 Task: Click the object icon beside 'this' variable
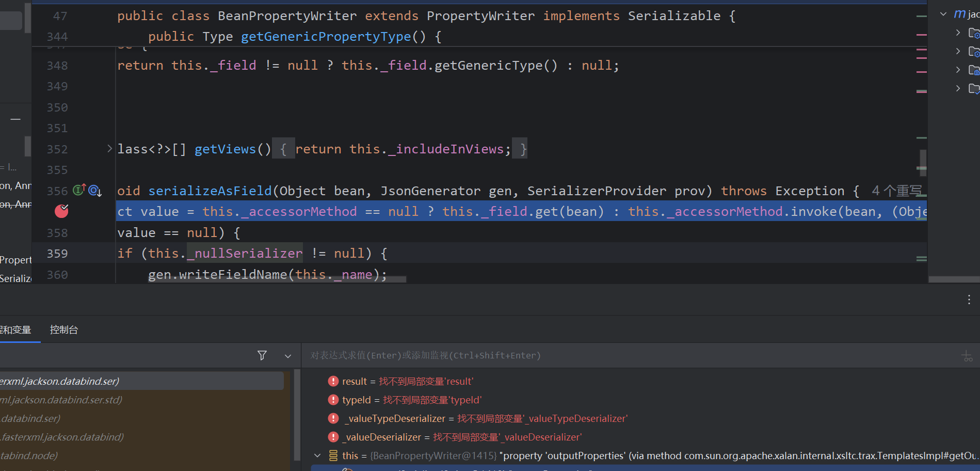[333, 456]
